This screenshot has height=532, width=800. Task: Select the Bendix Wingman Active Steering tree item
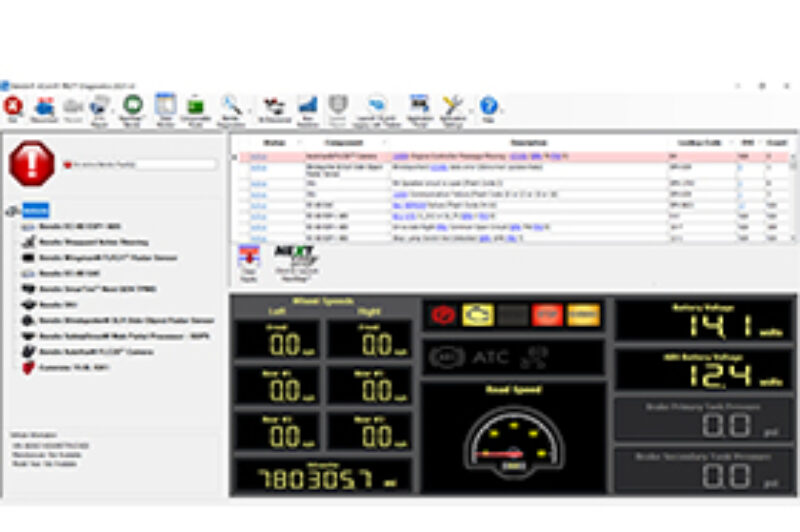(94, 242)
